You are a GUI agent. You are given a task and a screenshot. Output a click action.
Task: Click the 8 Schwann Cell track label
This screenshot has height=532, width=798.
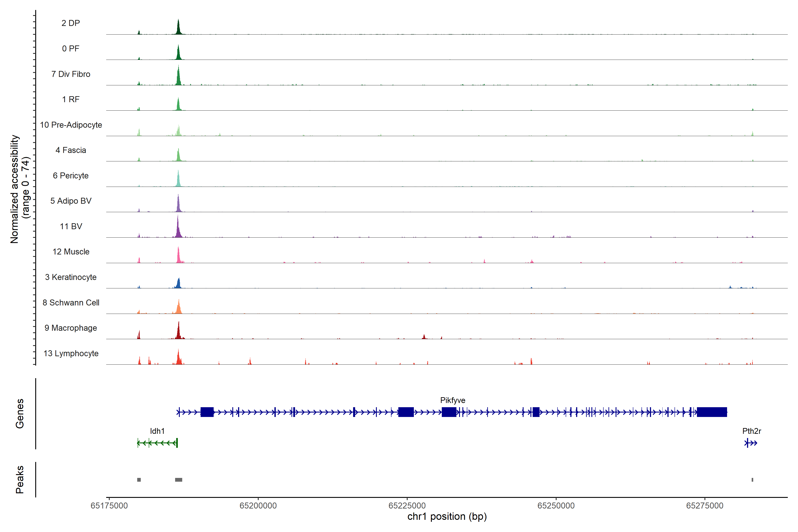point(71,303)
